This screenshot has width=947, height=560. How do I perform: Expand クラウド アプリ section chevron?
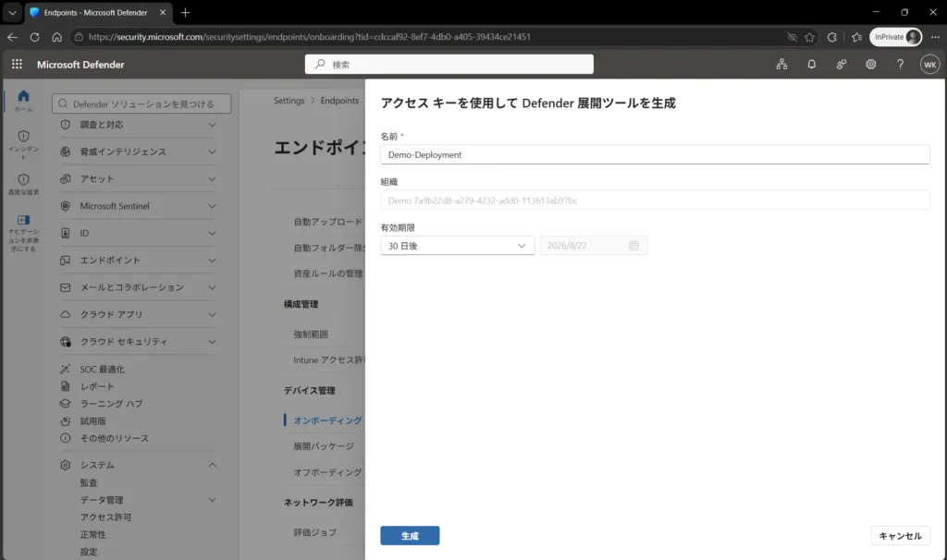[212, 314]
